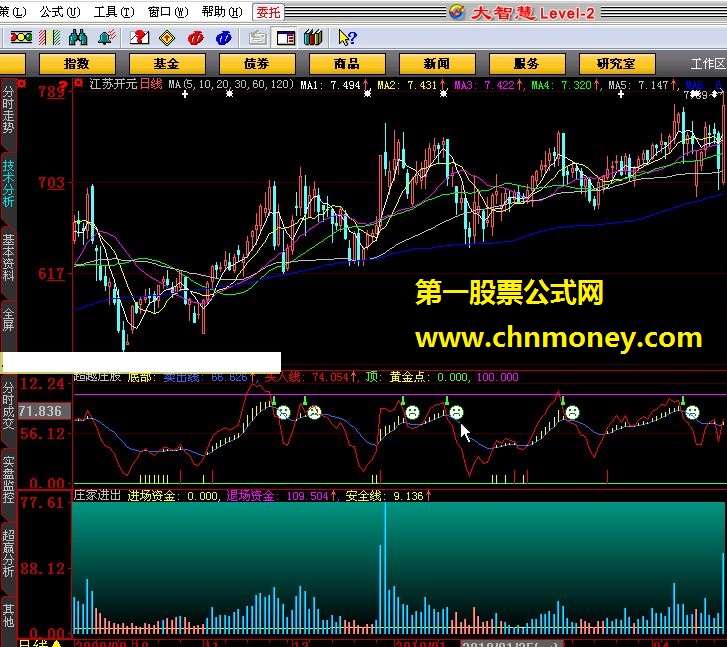The width and height of the screenshot is (727, 647).
Task: Click the grey 71.836 axis value box
Action: (44, 411)
